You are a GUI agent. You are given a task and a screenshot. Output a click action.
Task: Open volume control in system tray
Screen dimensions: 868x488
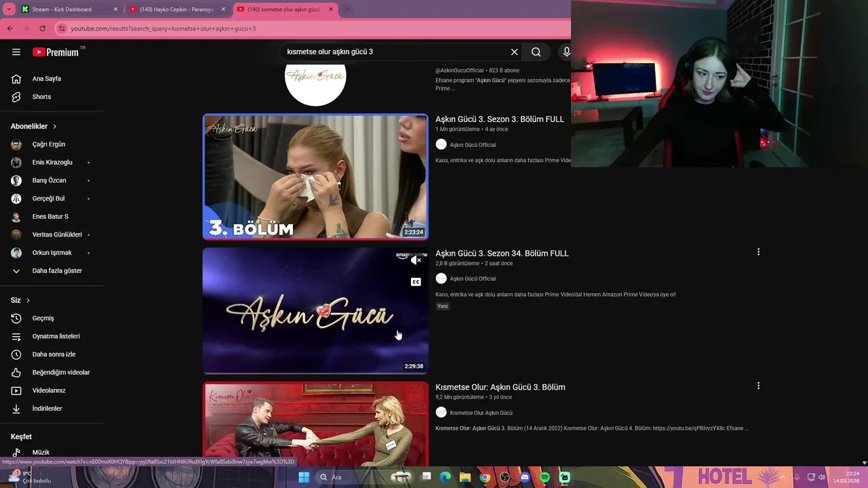pyautogui.click(x=821, y=477)
